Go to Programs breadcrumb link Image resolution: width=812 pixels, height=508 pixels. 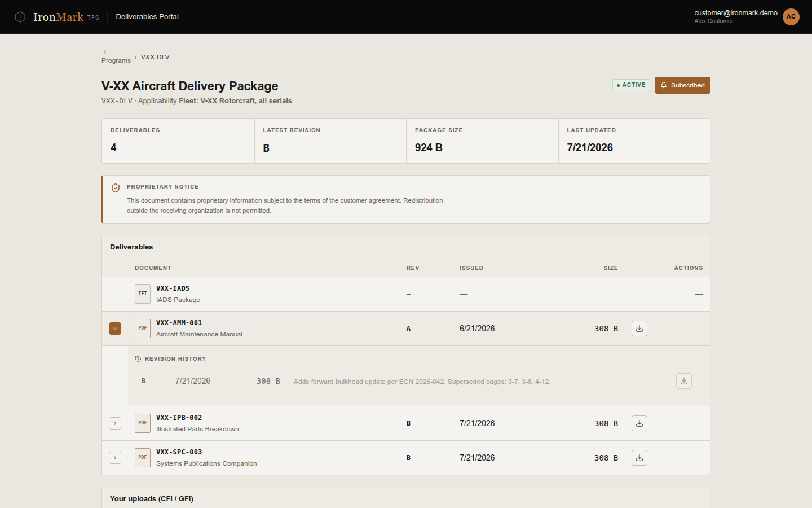click(116, 60)
